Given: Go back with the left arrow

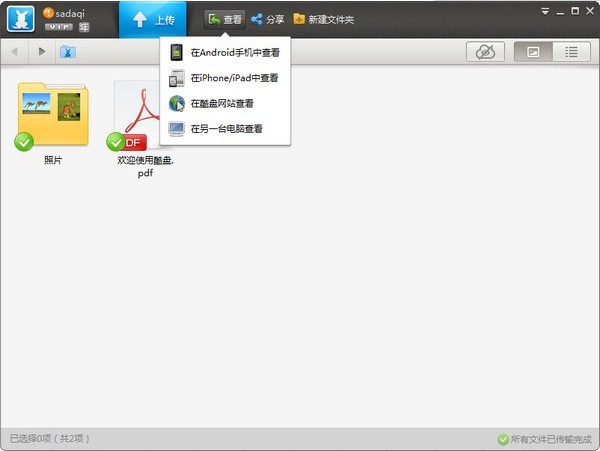Looking at the screenshot, I should coord(15,51).
